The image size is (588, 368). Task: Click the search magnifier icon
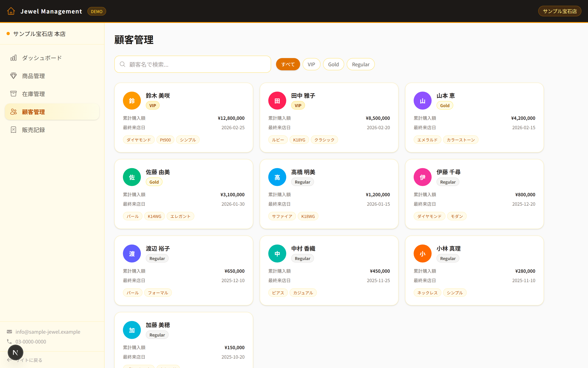122,64
